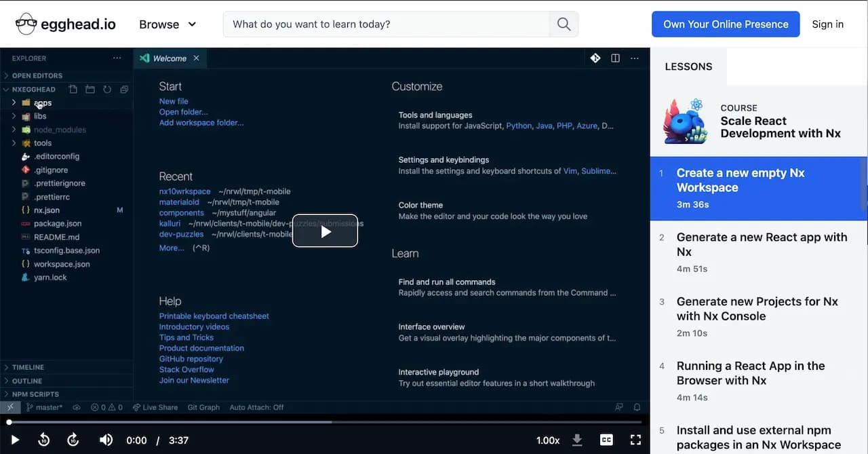Mute the video volume icon

106,440
